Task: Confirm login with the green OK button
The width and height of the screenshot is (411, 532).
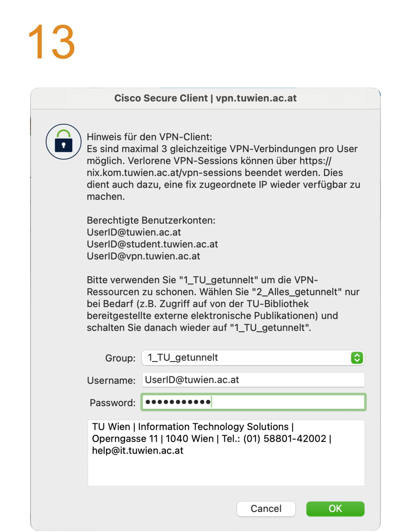Action: tap(335, 509)
